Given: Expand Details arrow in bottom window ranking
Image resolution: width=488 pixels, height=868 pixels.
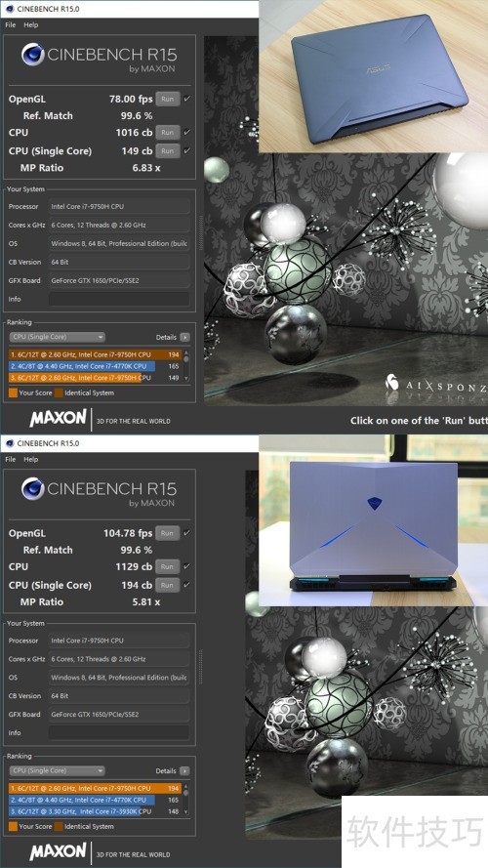Looking at the screenshot, I should pos(184,770).
